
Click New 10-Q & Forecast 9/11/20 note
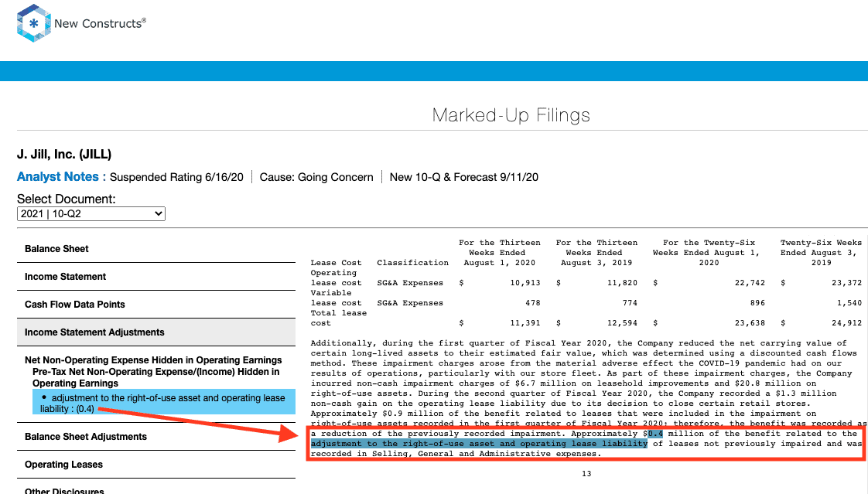[x=464, y=177]
